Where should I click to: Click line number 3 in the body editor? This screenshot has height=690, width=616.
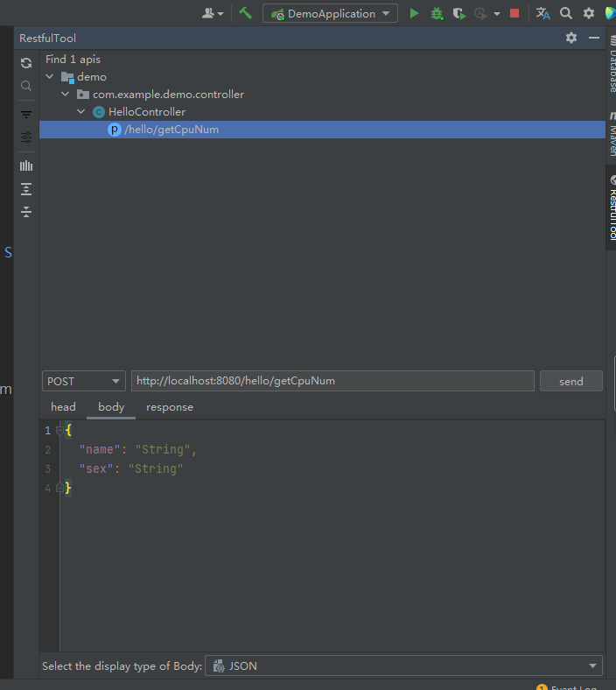pos(48,469)
